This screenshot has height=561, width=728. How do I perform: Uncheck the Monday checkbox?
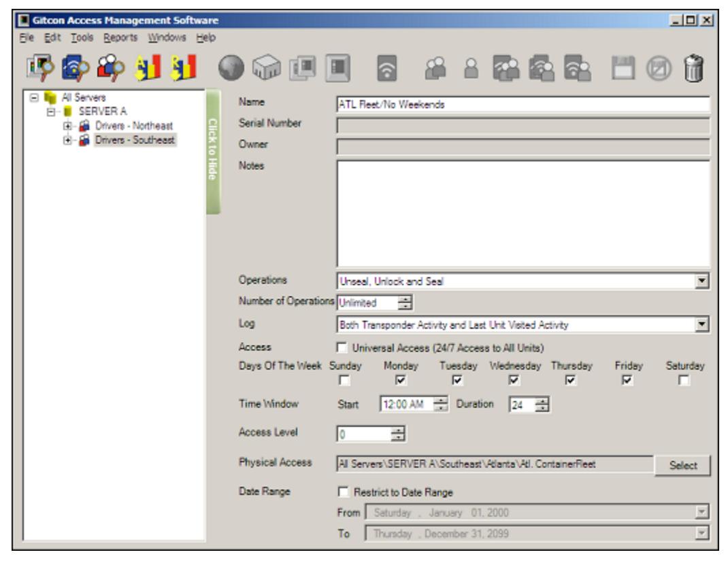(x=401, y=381)
